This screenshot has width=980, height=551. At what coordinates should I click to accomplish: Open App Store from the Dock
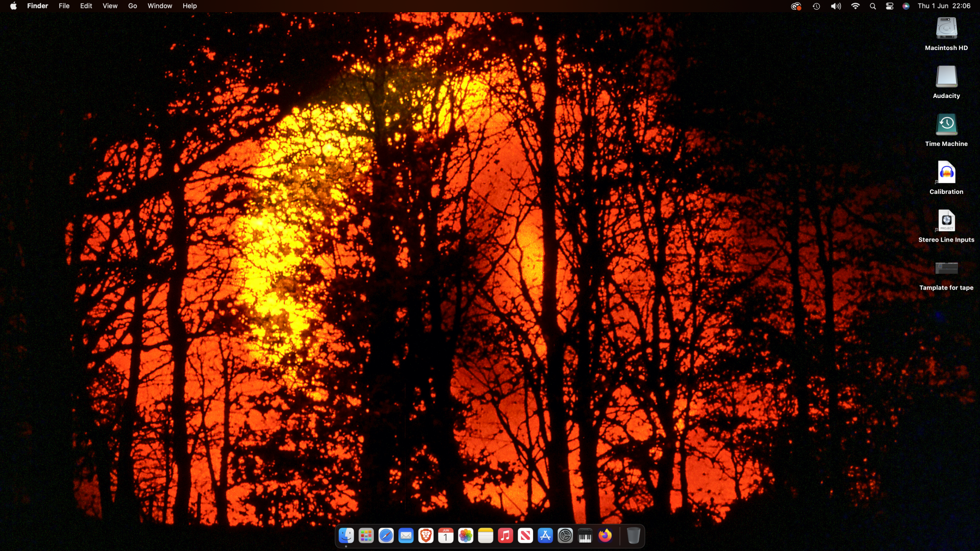pos(545,536)
